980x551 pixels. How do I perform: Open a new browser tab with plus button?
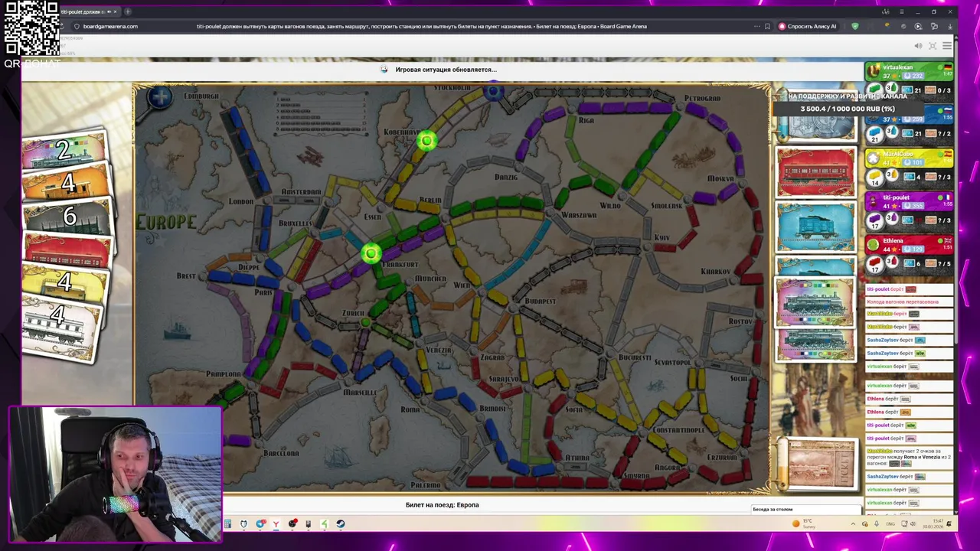pyautogui.click(x=127, y=11)
